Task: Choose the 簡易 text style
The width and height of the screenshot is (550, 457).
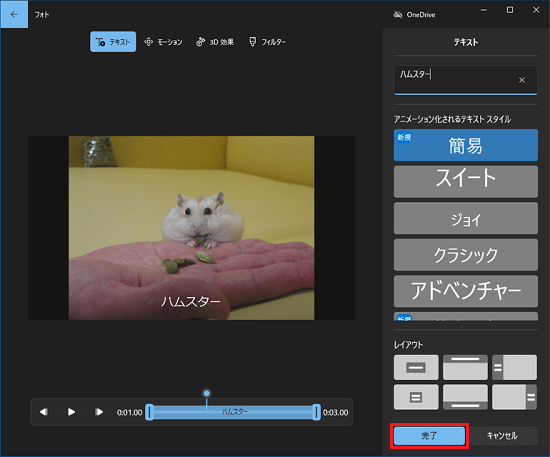Action: 465,145
